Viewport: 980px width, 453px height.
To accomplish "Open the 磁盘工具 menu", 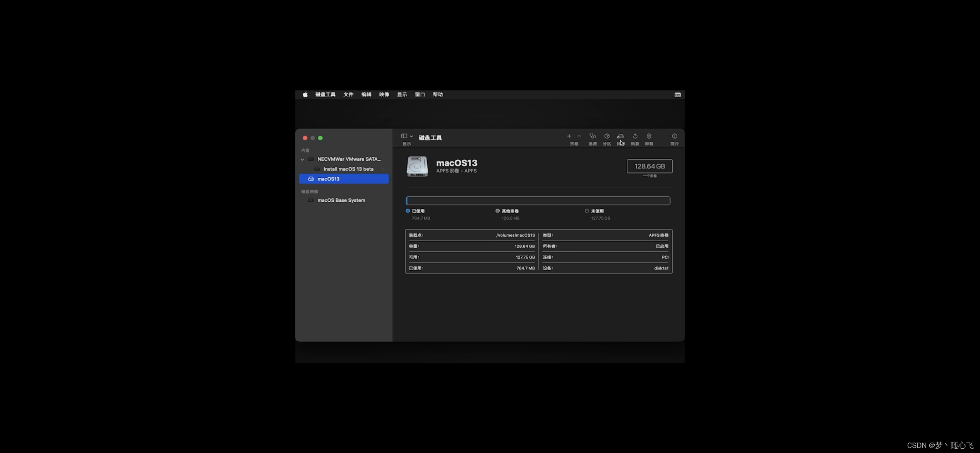I will pyautogui.click(x=325, y=94).
